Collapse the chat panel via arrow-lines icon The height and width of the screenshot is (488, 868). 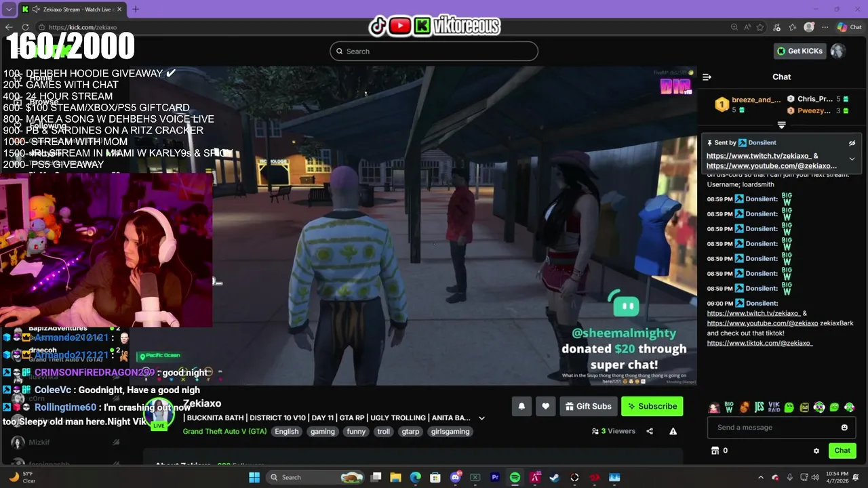click(707, 77)
